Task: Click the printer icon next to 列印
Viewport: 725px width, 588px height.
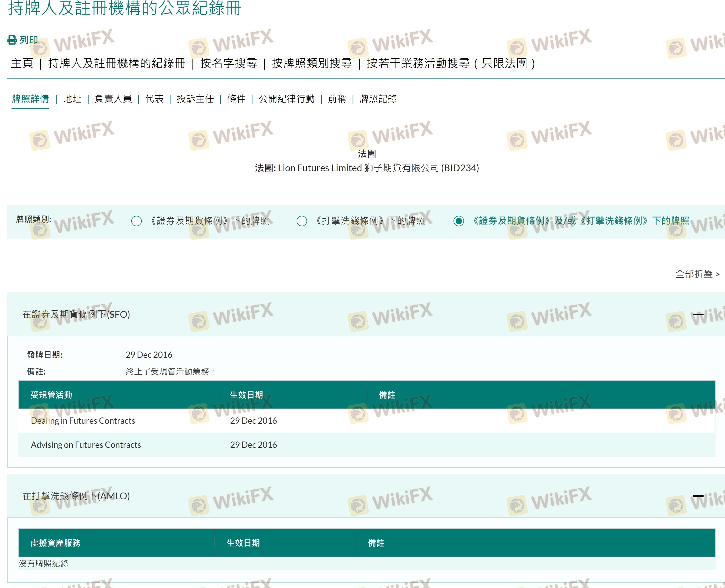Action: click(12, 40)
